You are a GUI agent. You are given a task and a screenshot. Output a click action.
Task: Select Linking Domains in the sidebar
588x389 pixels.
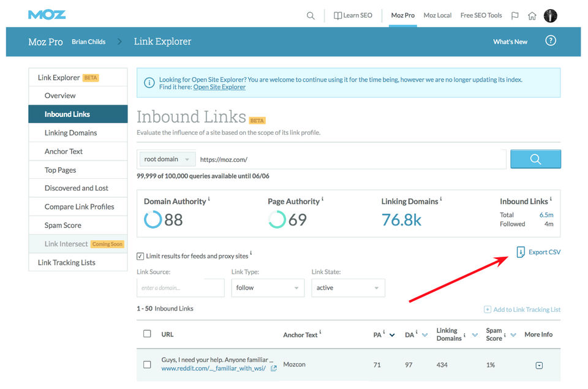click(70, 133)
